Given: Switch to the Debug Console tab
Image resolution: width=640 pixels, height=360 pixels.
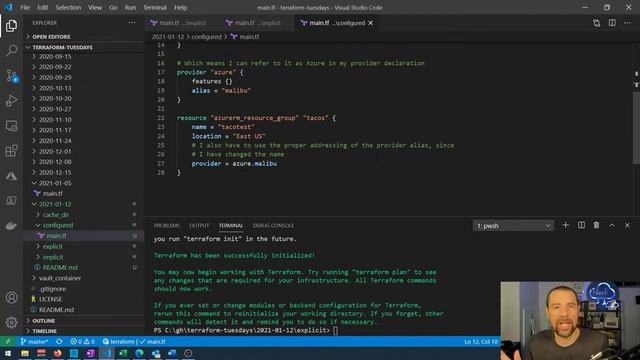Looking at the screenshot, I should (273, 225).
